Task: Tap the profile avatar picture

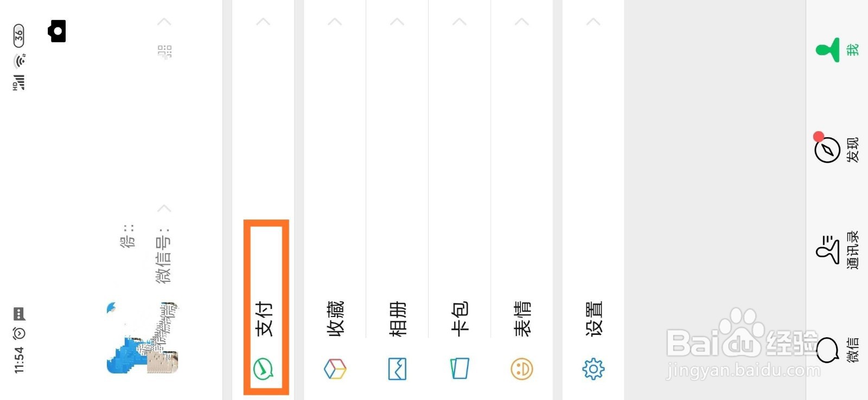Action: 142,338
